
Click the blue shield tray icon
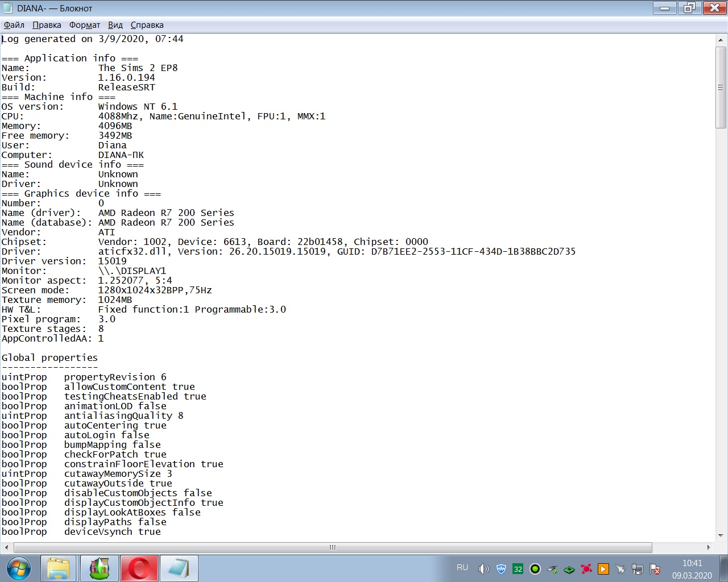tap(500, 569)
